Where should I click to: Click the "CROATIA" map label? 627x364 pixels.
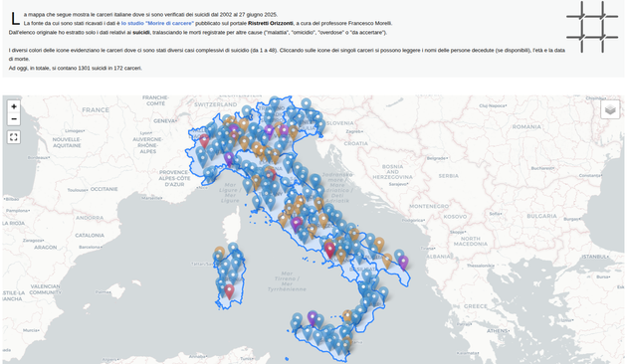[356, 143]
